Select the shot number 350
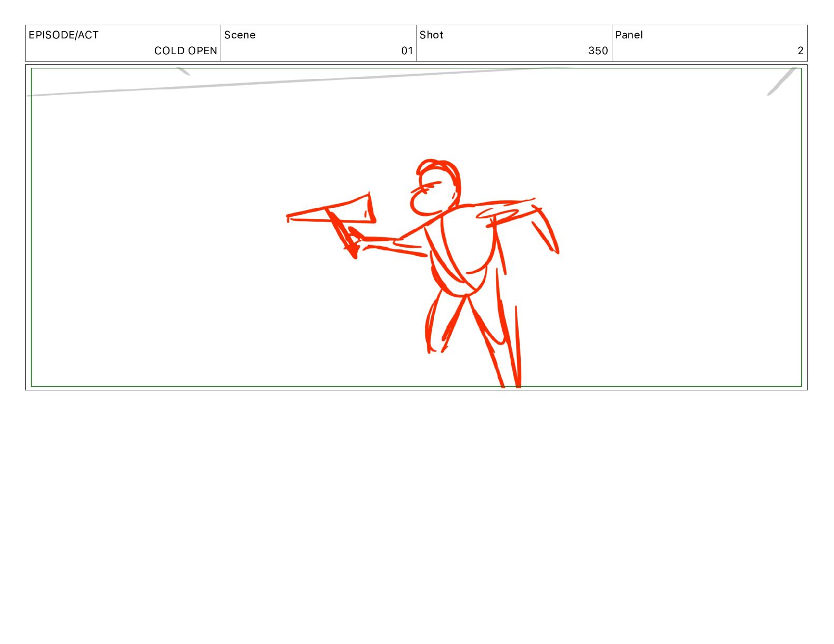This screenshot has width=834, height=644. point(598,51)
